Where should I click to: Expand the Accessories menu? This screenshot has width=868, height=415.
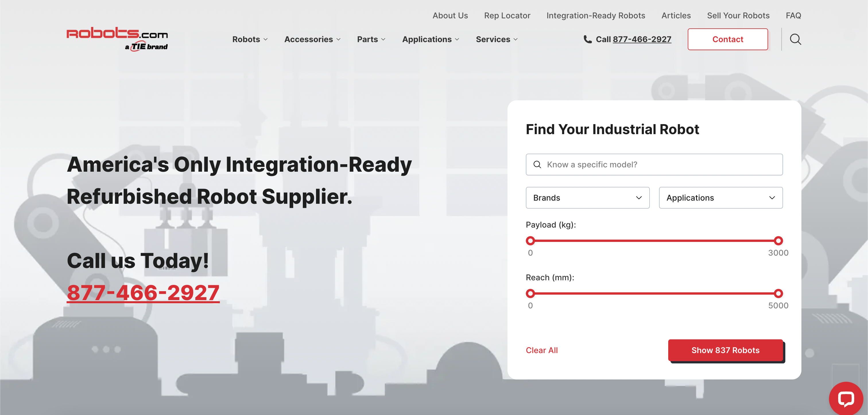pyautogui.click(x=312, y=39)
